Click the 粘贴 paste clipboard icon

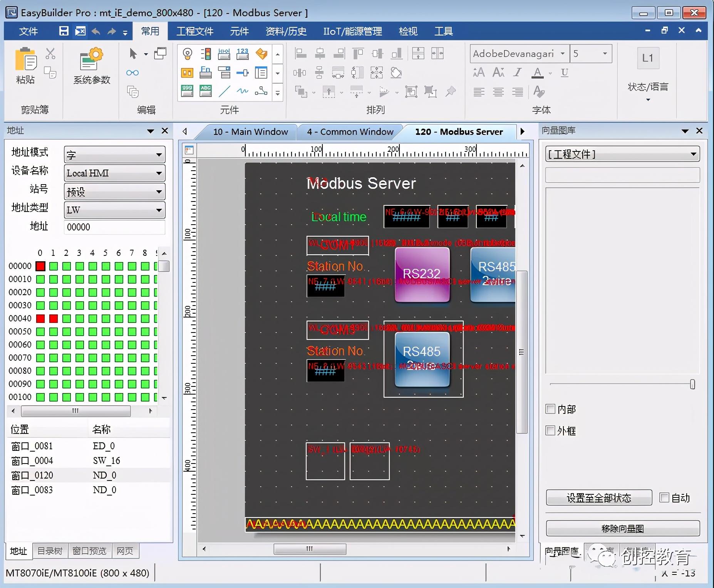[25, 59]
